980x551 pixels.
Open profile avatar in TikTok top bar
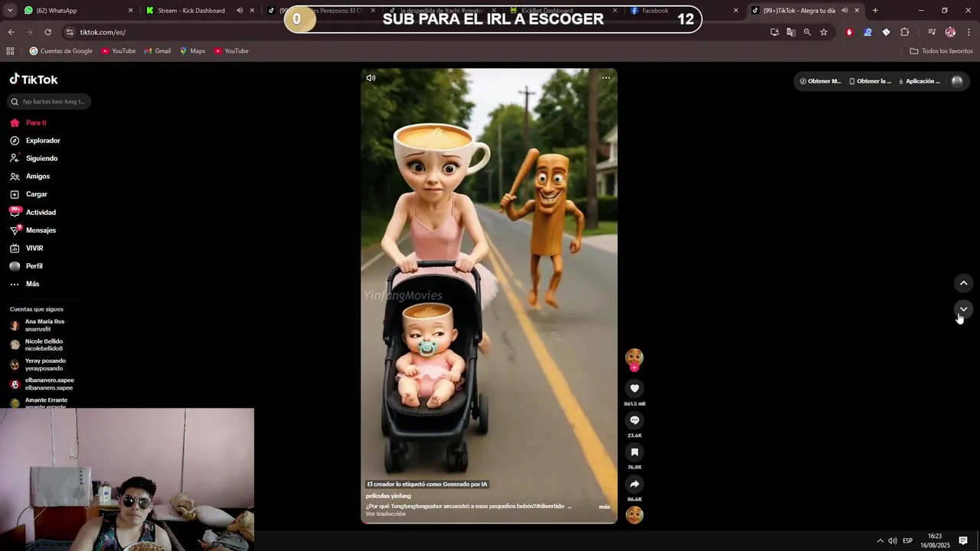coord(956,81)
